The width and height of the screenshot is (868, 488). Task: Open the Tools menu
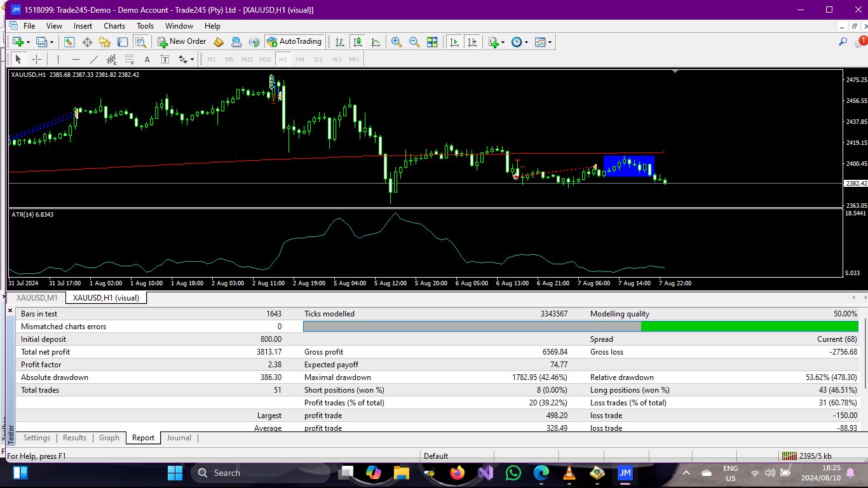[145, 26]
